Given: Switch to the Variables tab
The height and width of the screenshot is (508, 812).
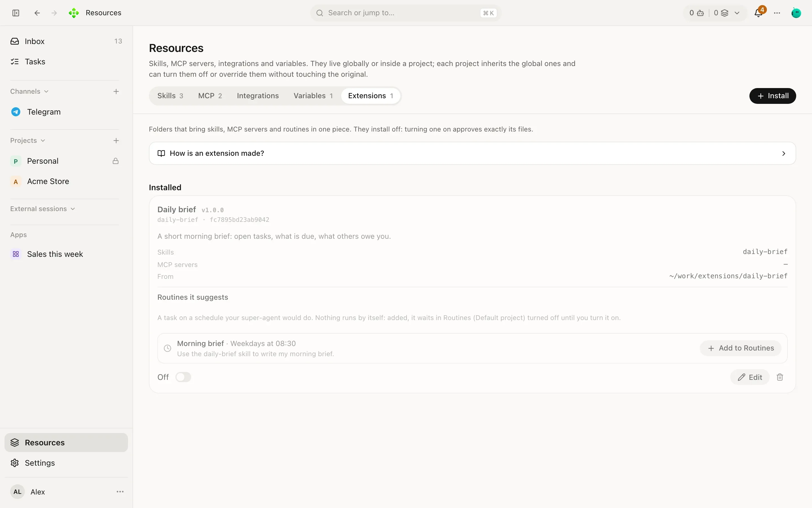Looking at the screenshot, I should tap(313, 96).
